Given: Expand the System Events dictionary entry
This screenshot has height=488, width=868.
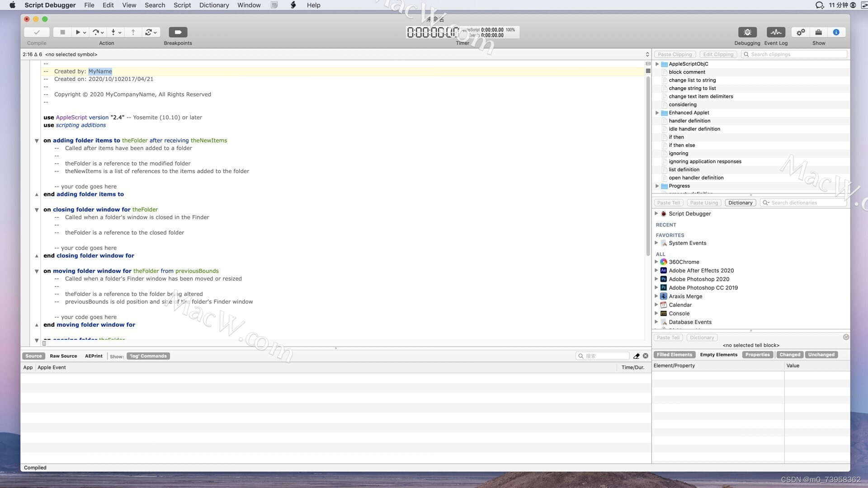Looking at the screenshot, I should [656, 243].
